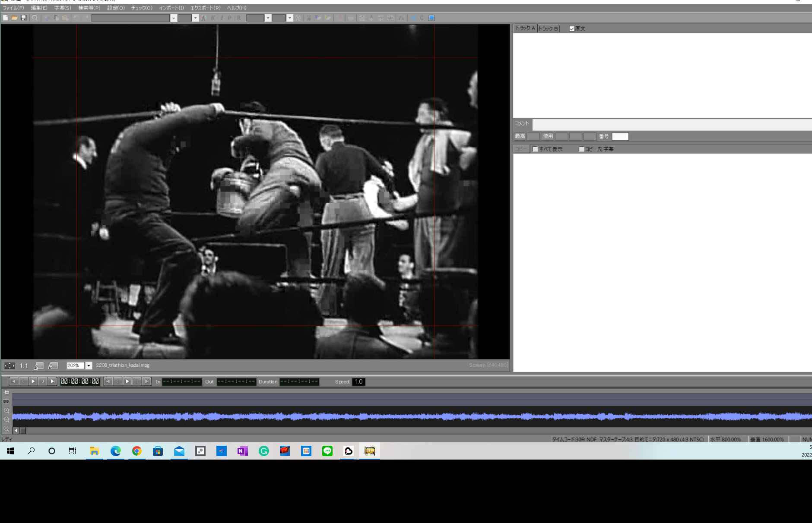Click the top zoom-in magnifier beside waveform
Screen dimensions: 812x523
coord(6,410)
